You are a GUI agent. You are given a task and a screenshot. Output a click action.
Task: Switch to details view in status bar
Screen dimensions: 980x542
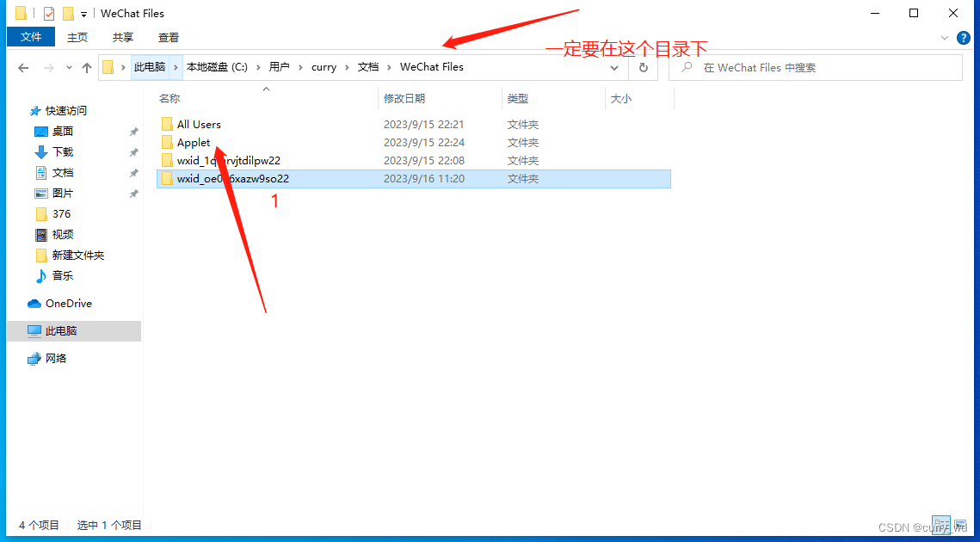point(940,525)
